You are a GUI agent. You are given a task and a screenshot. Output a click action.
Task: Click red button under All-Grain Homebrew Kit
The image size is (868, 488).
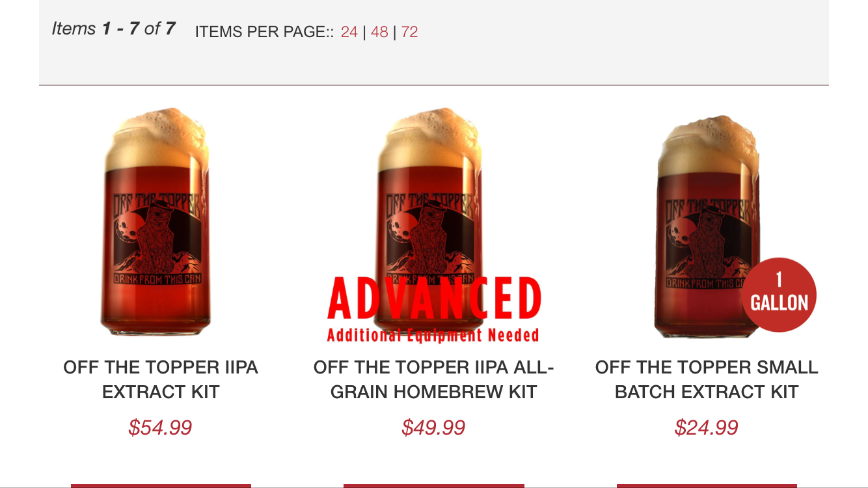click(433, 485)
